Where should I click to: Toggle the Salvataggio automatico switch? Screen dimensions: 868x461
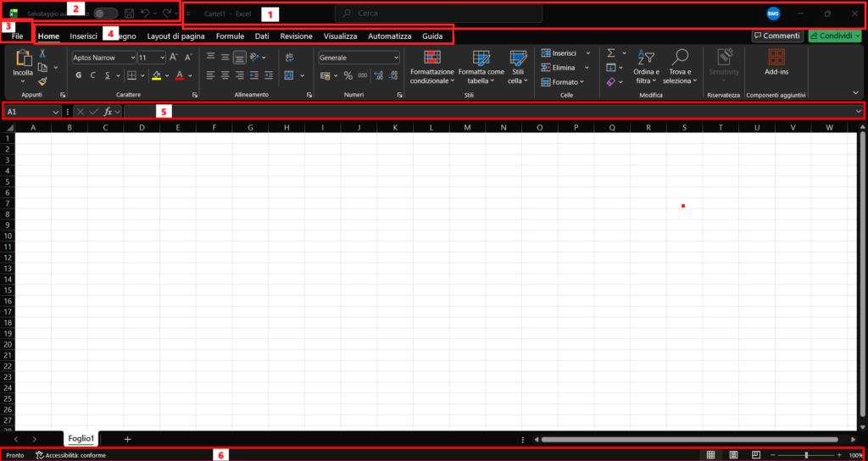coord(105,14)
